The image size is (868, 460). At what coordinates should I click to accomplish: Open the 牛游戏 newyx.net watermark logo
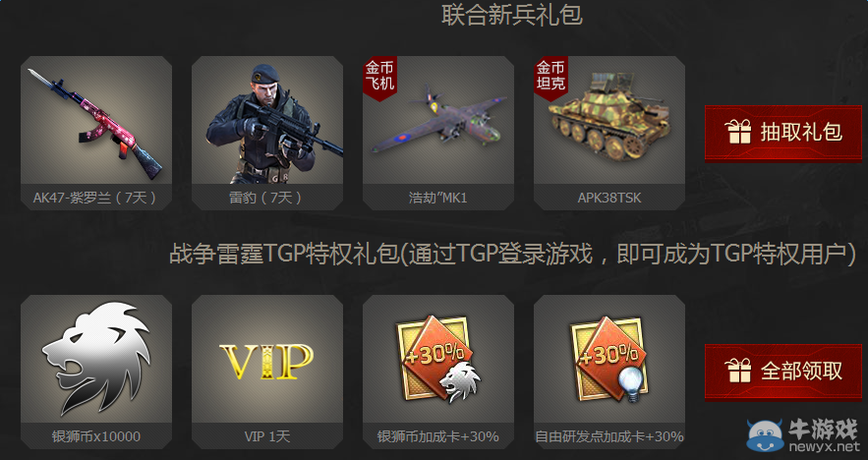click(x=803, y=435)
